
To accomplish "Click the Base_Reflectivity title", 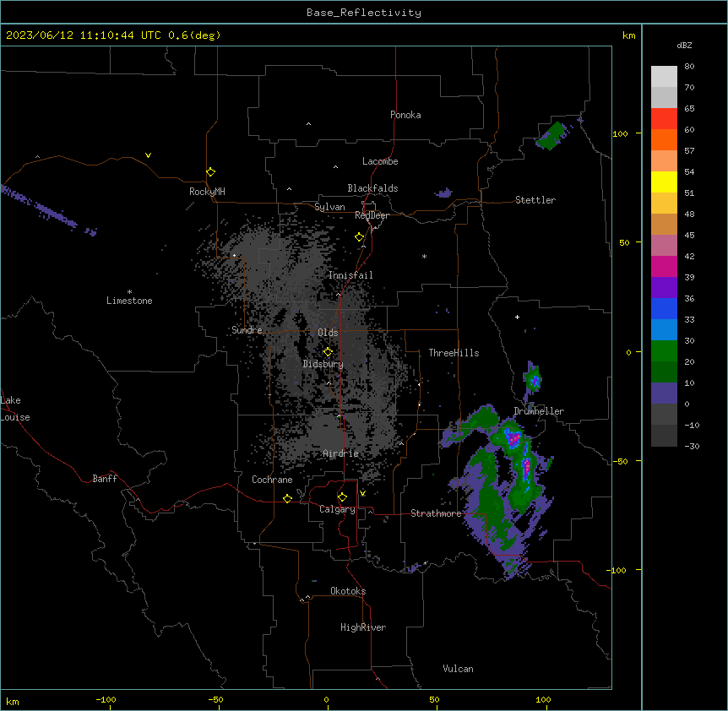I will tap(364, 13).
